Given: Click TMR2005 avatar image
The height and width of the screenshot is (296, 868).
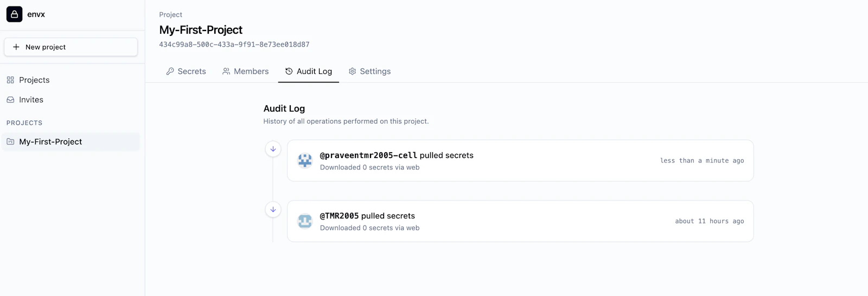Looking at the screenshot, I should click(x=305, y=221).
